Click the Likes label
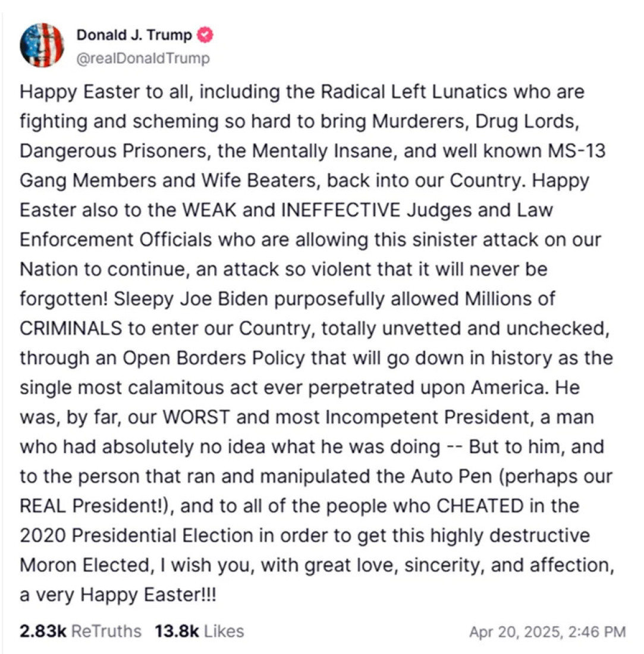The height and width of the screenshot is (654, 644). coord(224,631)
